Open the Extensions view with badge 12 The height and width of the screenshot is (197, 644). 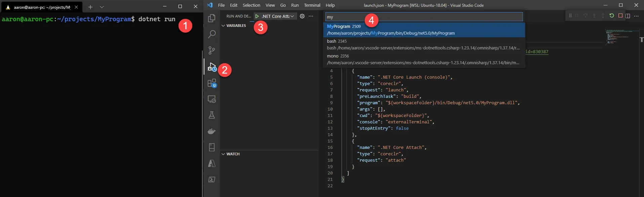(x=212, y=83)
